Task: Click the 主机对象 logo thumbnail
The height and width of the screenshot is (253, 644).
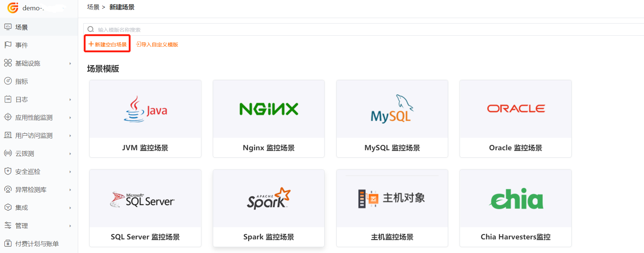Action: pos(392,198)
